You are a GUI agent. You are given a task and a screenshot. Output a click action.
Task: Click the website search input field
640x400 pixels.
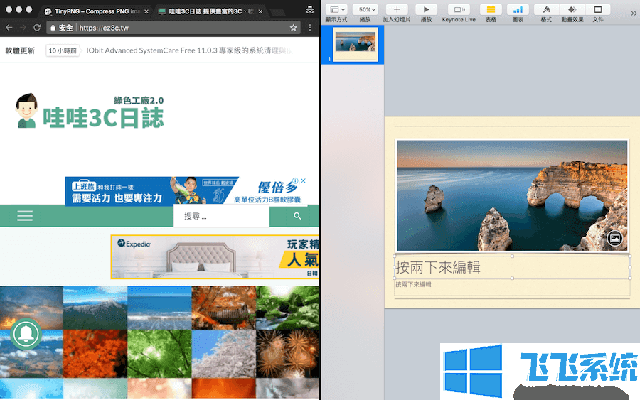220,216
